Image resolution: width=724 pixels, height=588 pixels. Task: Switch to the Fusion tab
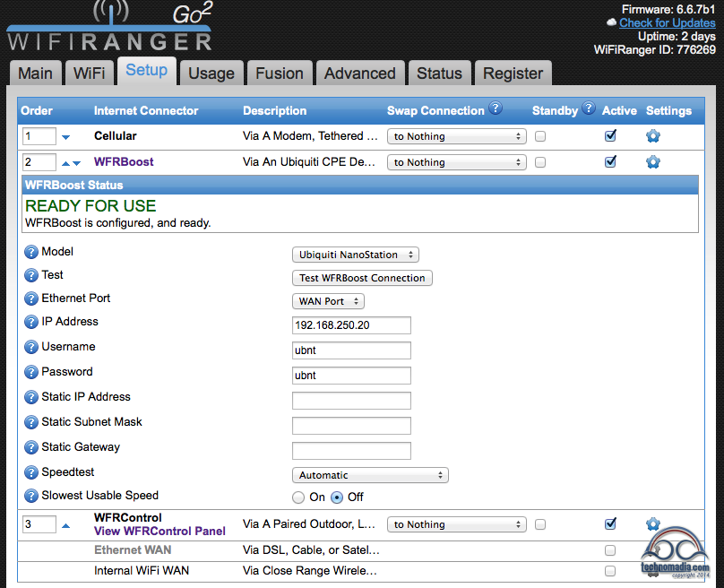279,73
